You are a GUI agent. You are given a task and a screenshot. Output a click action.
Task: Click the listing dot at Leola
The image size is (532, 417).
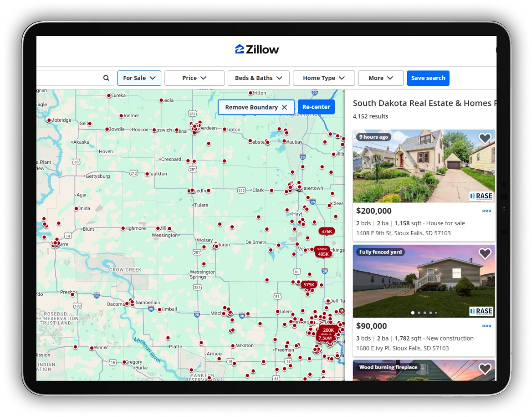161,101
